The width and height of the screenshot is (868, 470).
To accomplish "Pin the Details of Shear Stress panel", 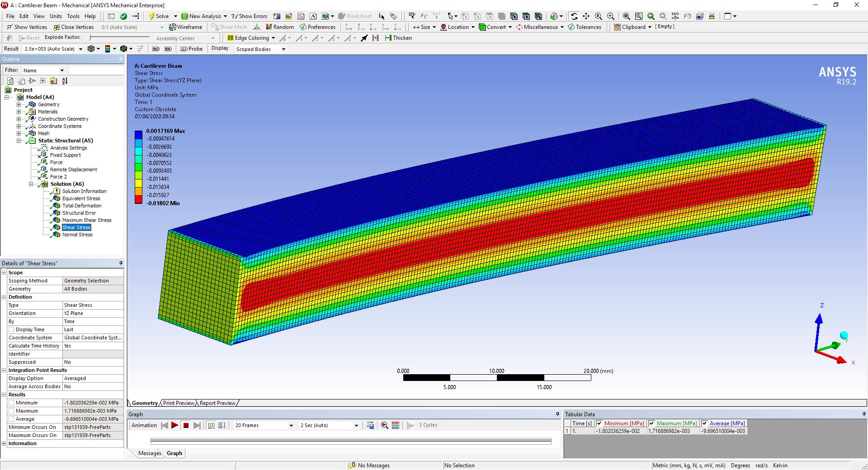I will coord(121,263).
